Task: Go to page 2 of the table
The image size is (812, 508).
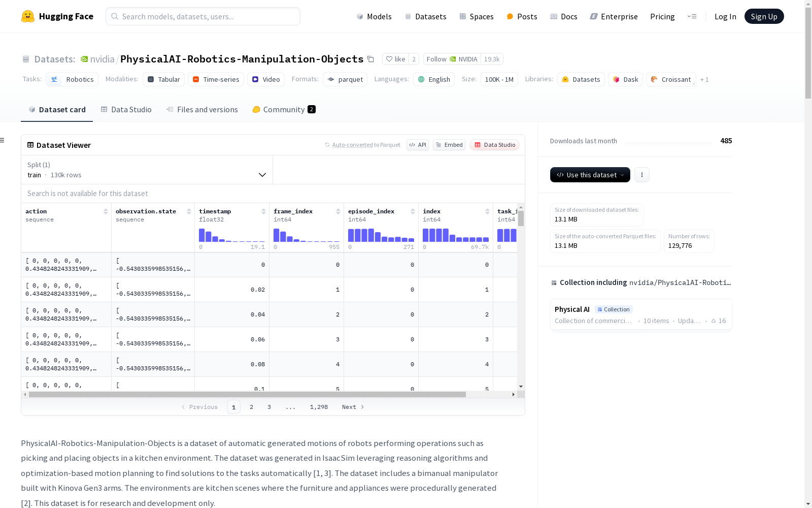Action: coord(251,407)
